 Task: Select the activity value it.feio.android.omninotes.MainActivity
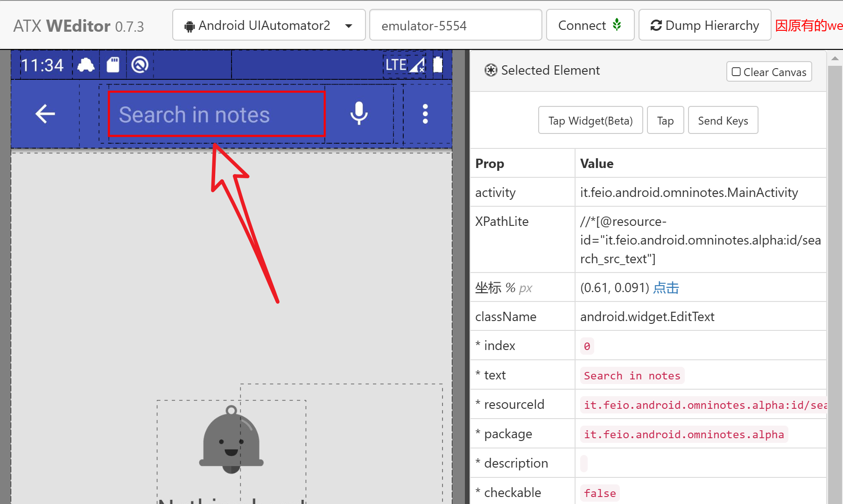689,192
